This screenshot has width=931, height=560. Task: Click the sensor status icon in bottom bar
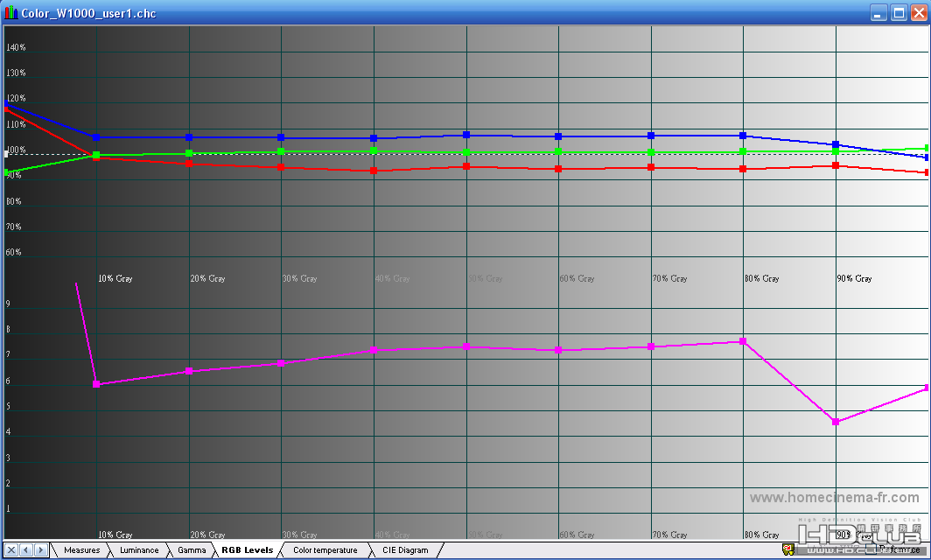[787, 549]
